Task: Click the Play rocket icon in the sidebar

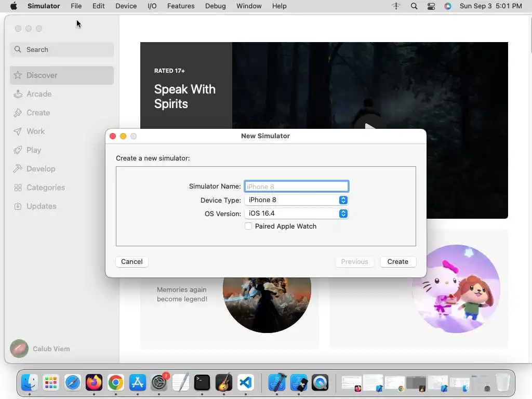Action: point(18,150)
